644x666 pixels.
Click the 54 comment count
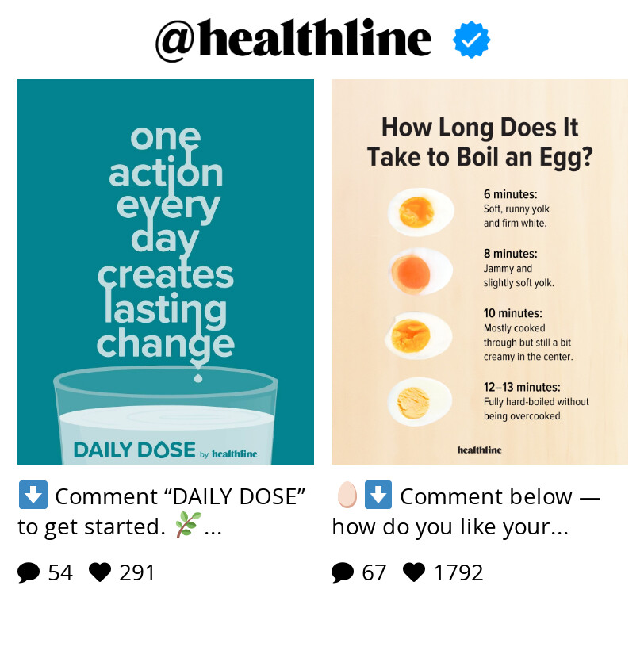coord(59,572)
